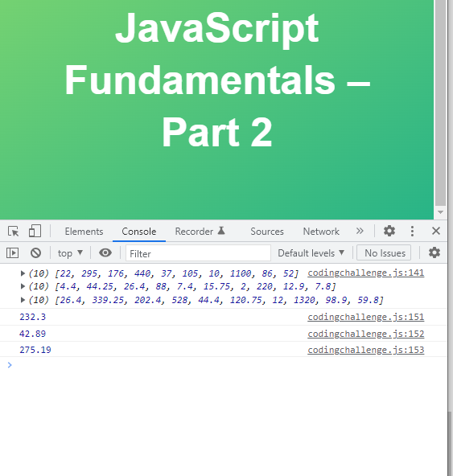This screenshot has width=453, height=476.
Task: Switch to the Console tab
Action: point(139,232)
